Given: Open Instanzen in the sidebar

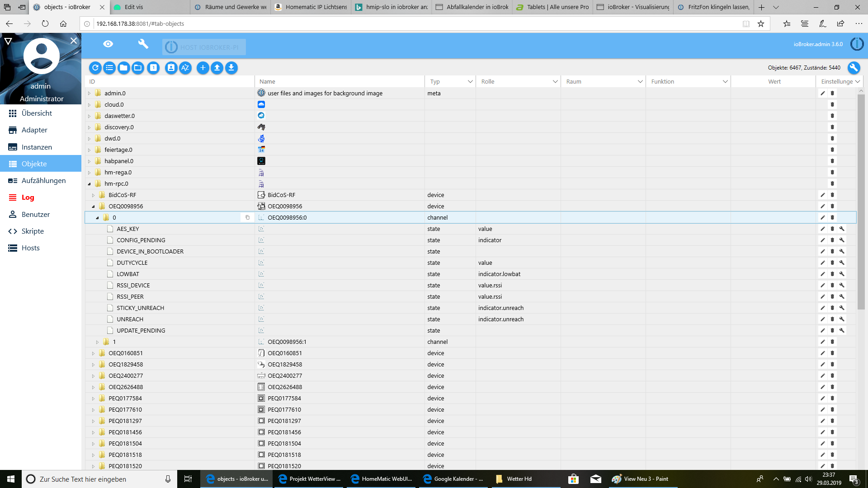Looking at the screenshot, I should pyautogui.click(x=37, y=147).
